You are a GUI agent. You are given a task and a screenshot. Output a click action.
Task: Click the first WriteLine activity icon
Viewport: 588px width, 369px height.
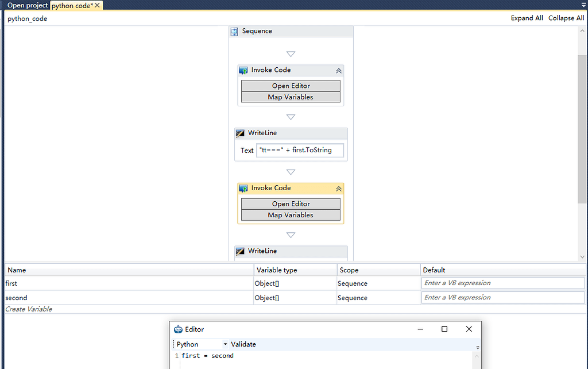tap(241, 133)
